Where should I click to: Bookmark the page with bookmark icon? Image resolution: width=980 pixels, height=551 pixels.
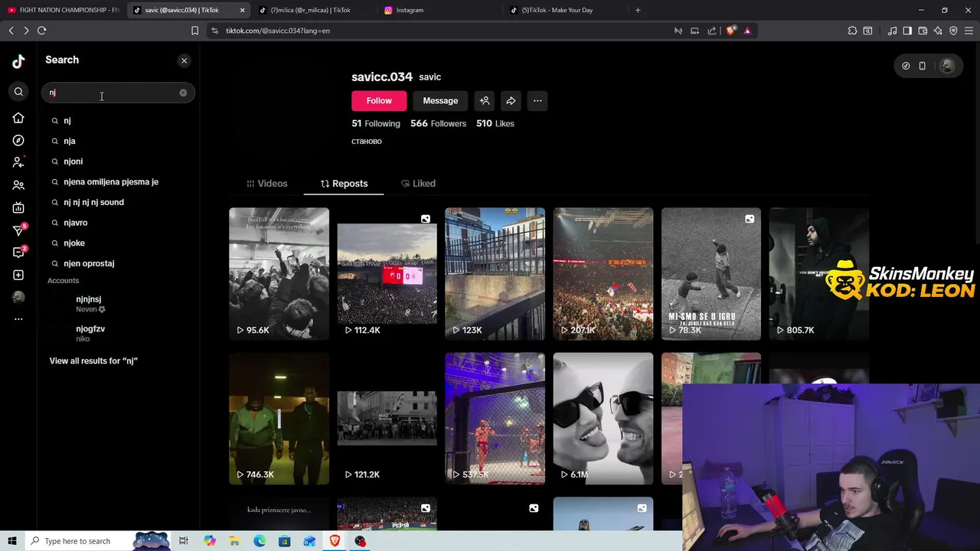(194, 31)
